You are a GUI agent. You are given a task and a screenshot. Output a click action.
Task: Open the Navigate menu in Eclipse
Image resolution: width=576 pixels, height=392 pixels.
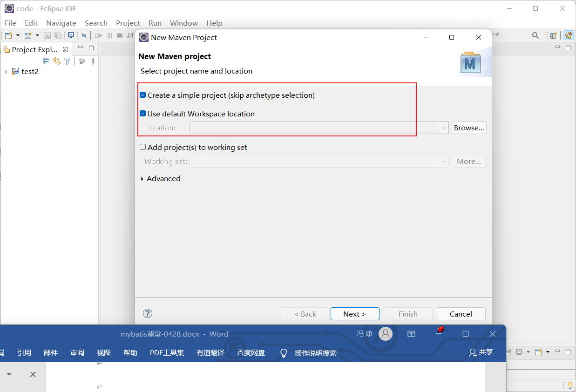[x=61, y=23]
